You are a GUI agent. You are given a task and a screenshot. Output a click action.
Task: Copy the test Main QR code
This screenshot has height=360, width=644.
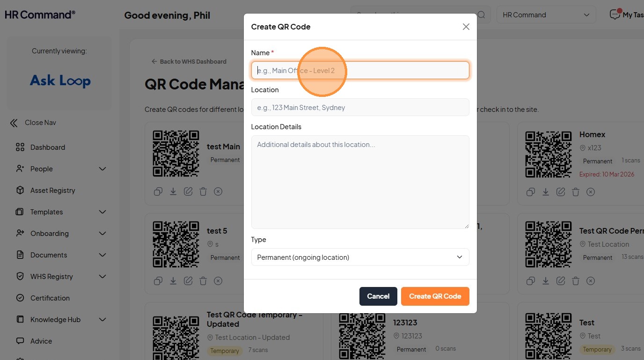158,191
